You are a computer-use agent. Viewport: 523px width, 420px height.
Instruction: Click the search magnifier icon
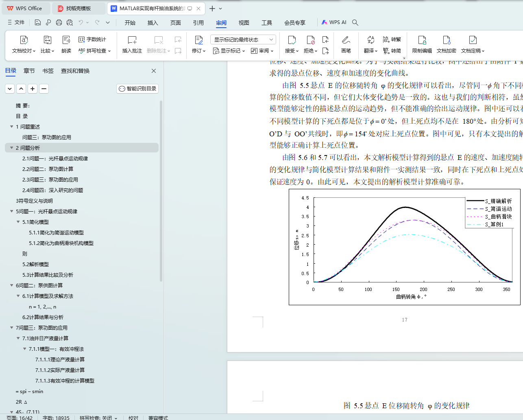355,22
